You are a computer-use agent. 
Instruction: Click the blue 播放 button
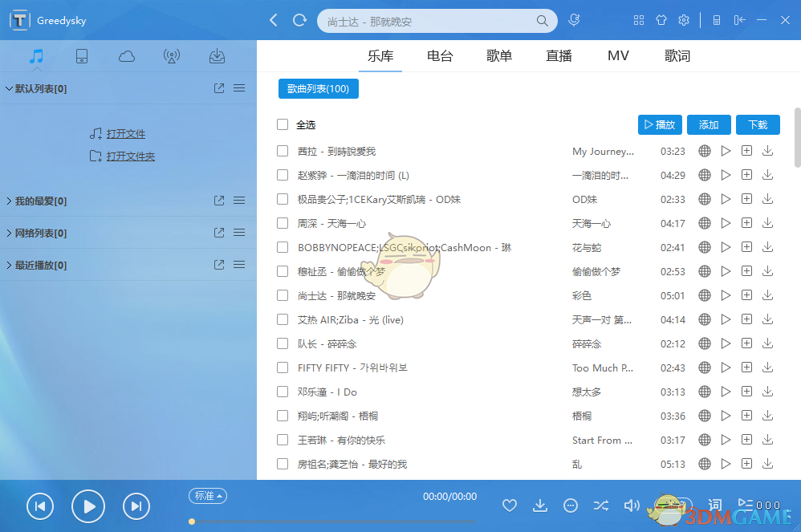[660, 124]
